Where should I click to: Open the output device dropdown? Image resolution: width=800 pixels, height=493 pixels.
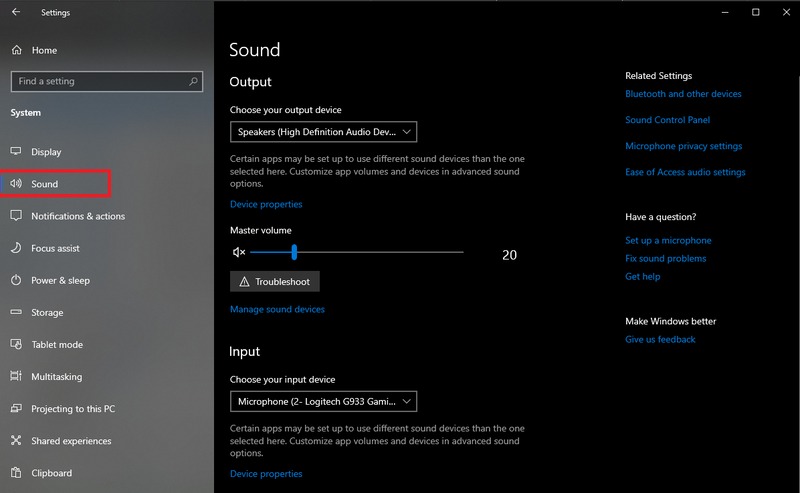323,132
